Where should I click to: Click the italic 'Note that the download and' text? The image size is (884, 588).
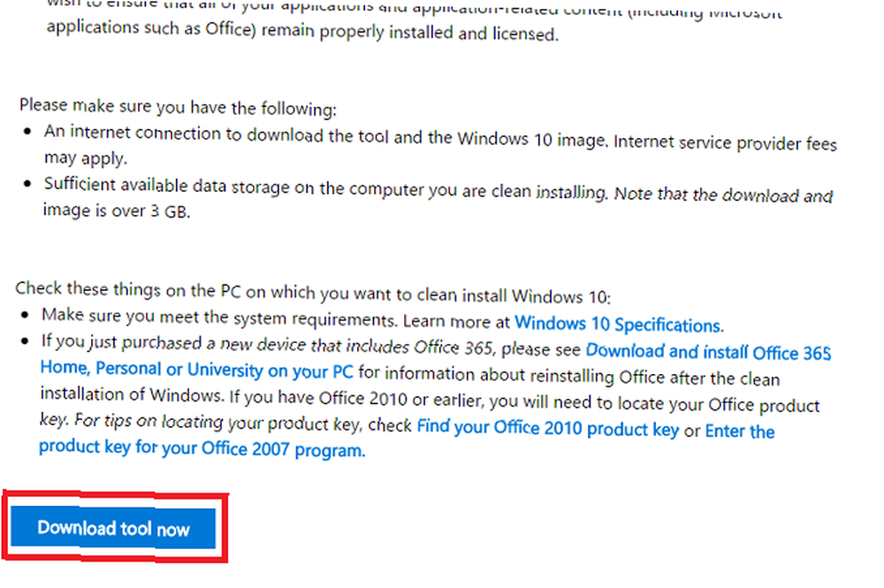[x=723, y=195]
